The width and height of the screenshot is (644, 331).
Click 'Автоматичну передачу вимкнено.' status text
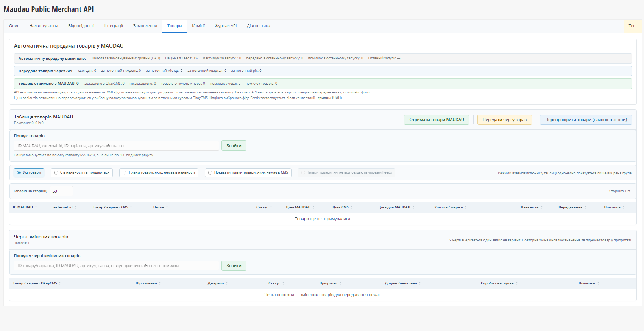click(52, 59)
